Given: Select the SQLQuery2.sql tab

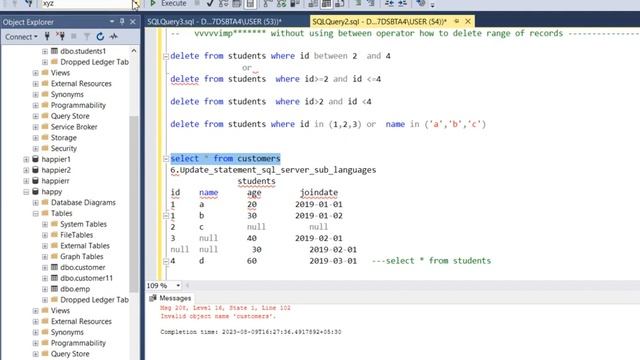Looking at the screenshot, I should tap(379, 22).
